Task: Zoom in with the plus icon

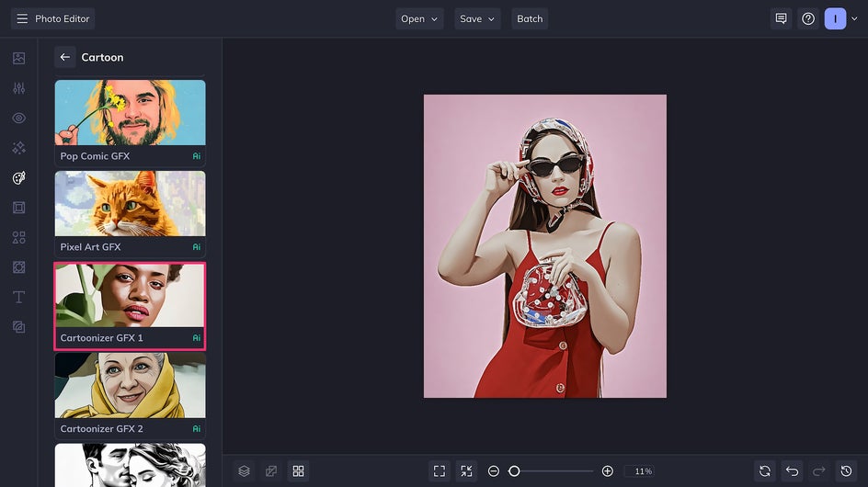Action: coord(607,471)
